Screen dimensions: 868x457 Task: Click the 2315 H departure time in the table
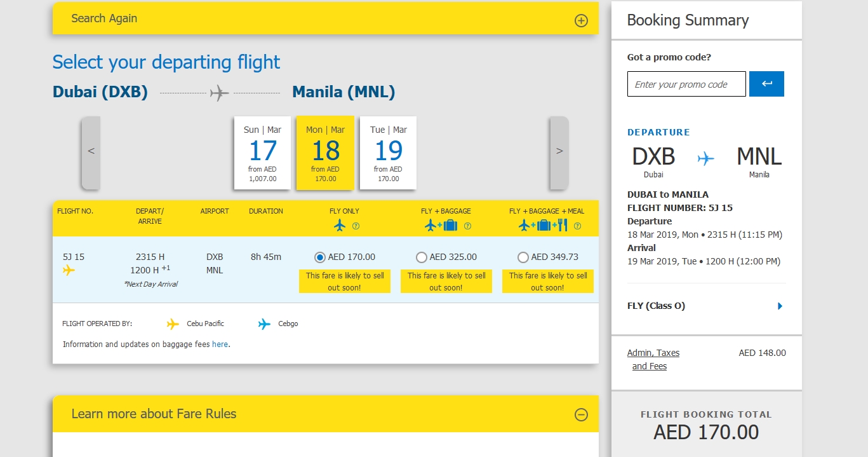tap(150, 257)
